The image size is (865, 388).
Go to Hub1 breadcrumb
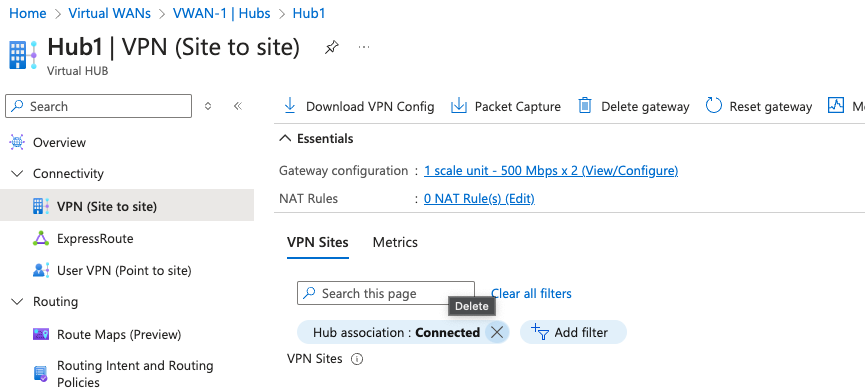click(309, 13)
